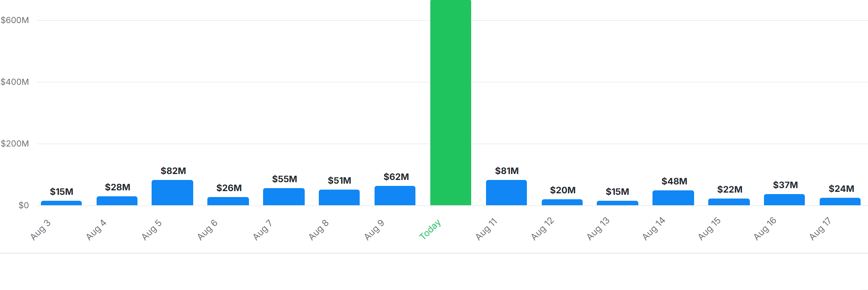868x290 pixels.
Task: Pick the blue bar for Aug 14
Action: point(673,198)
